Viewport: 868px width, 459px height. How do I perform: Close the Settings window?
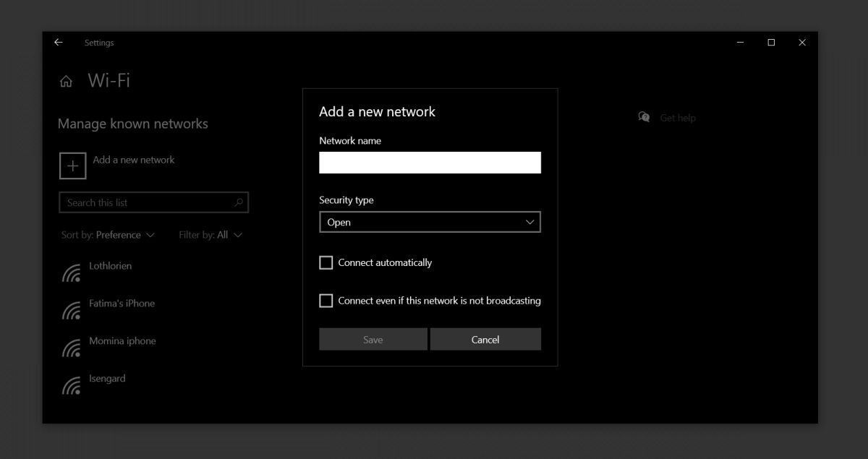tap(801, 43)
